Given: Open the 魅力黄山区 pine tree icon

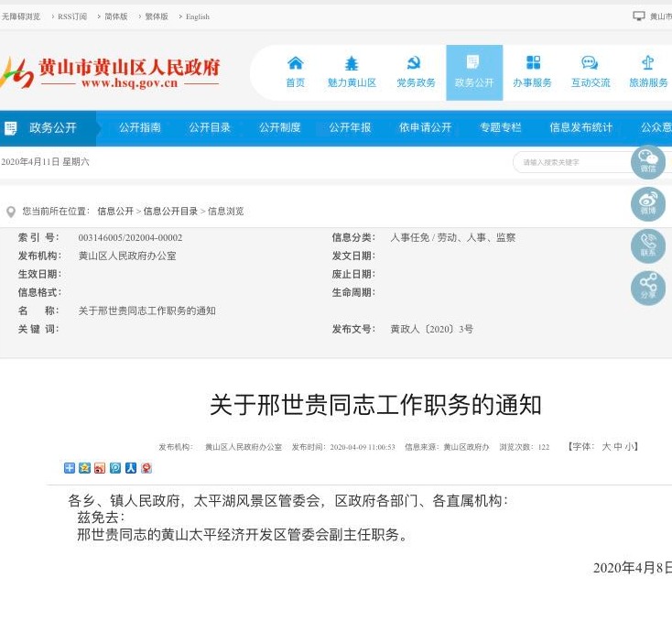Looking at the screenshot, I should [x=352, y=63].
